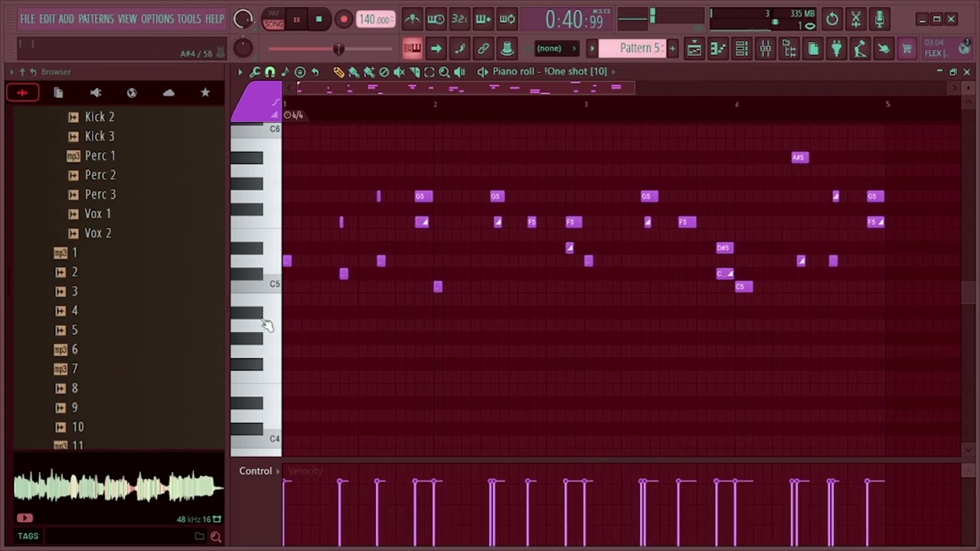Open the Control lane selector arrow
This screenshot has width=980, height=551.
point(279,471)
